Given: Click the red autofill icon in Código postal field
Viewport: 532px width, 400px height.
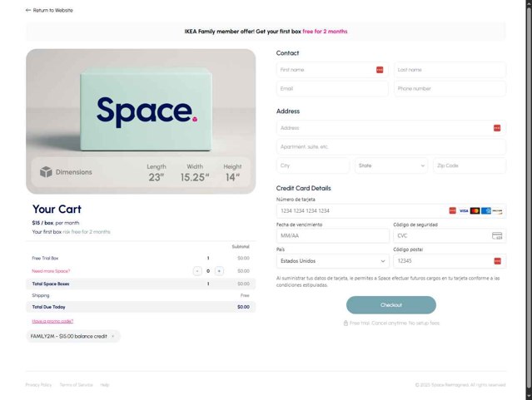Looking at the screenshot, I should [x=497, y=261].
